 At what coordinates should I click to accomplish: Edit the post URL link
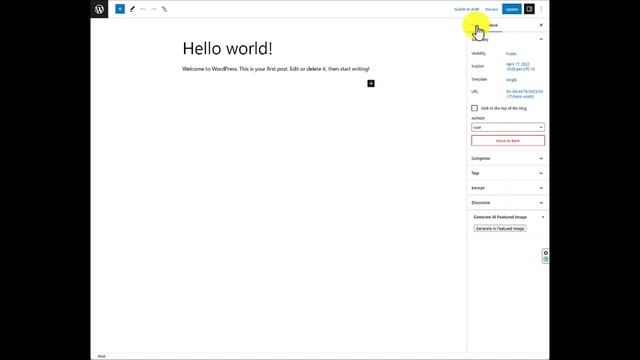point(524,94)
